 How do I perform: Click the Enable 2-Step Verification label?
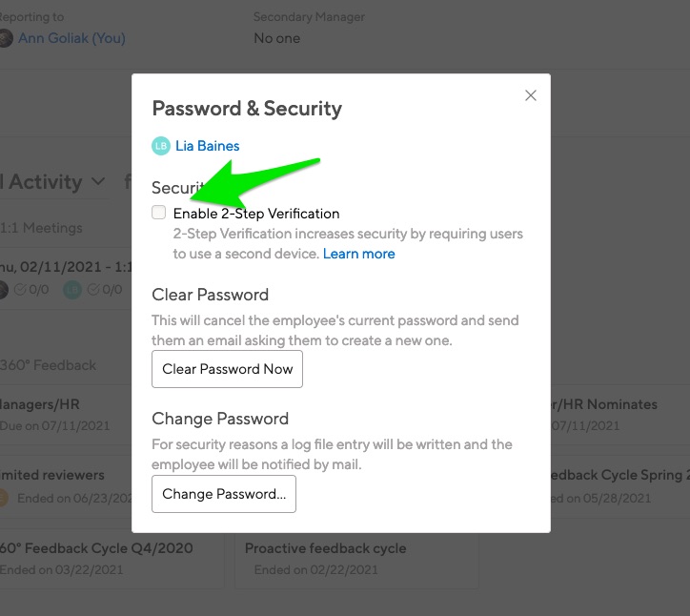[256, 214]
